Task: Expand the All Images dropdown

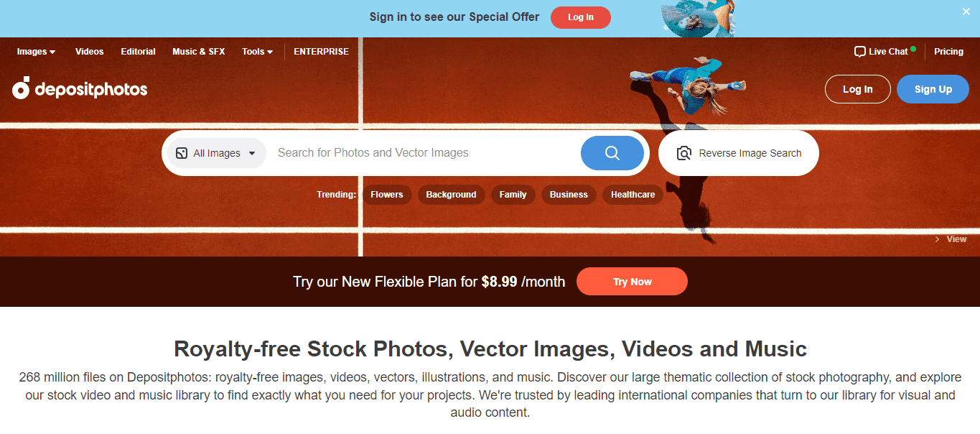Action: pos(217,153)
